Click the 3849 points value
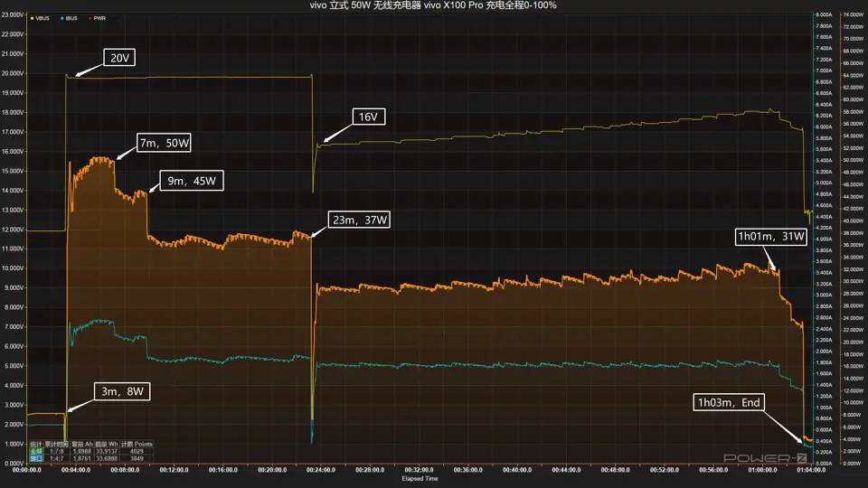868x488 pixels. (x=137, y=459)
